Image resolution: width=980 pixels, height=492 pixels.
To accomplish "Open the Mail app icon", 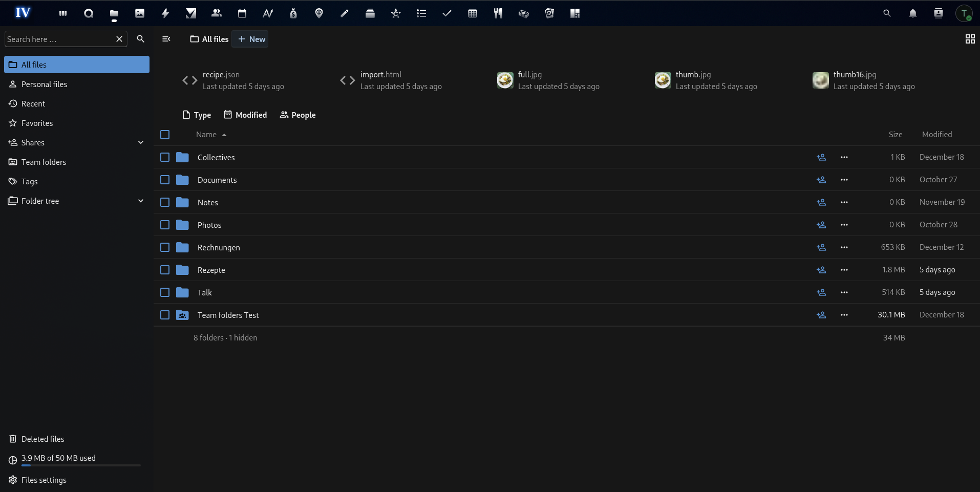I will pyautogui.click(x=190, y=13).
